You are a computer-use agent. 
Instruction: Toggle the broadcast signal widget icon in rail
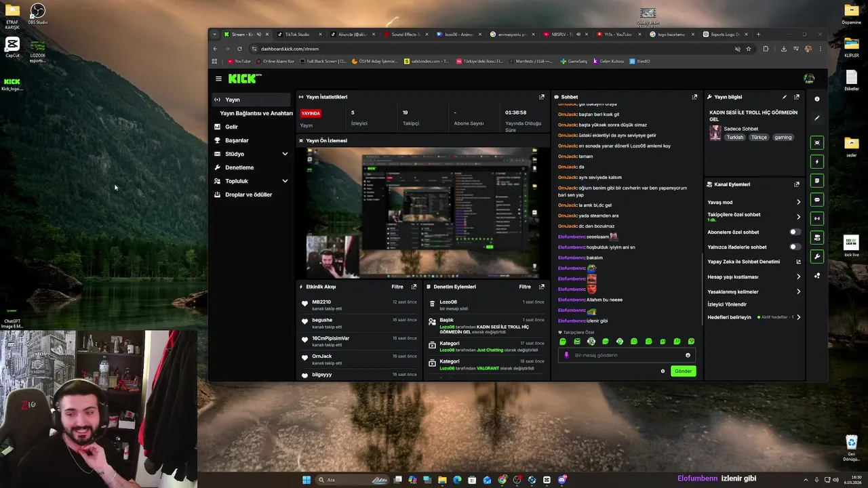click(x=817, y=218)
